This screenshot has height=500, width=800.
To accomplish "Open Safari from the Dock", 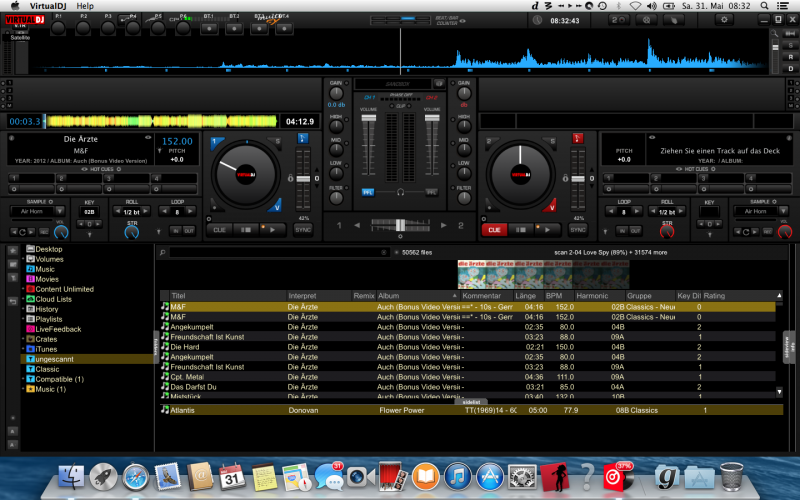I will coord(136,478).
